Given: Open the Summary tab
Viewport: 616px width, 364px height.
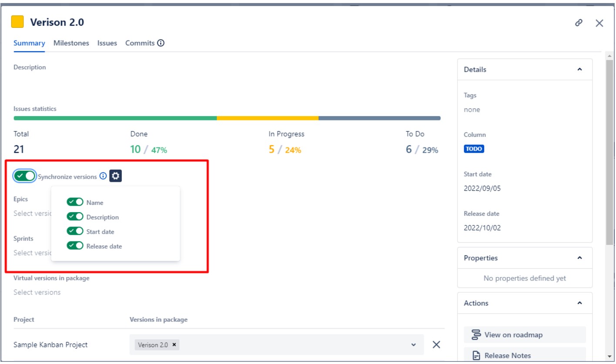Looking at the screenshot, I should (29, 43).
